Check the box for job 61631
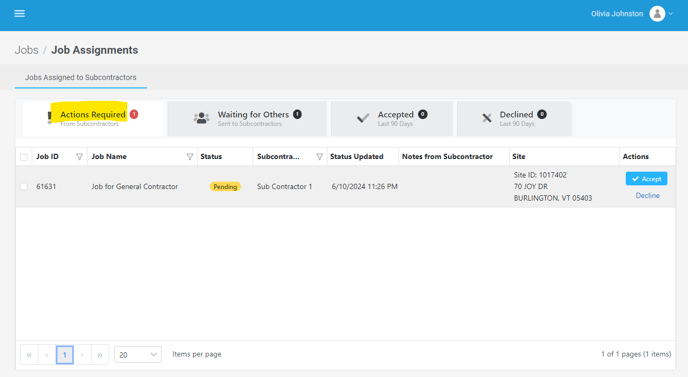The height and width of the screenshot is (377, 688). (x=24, y=187)
